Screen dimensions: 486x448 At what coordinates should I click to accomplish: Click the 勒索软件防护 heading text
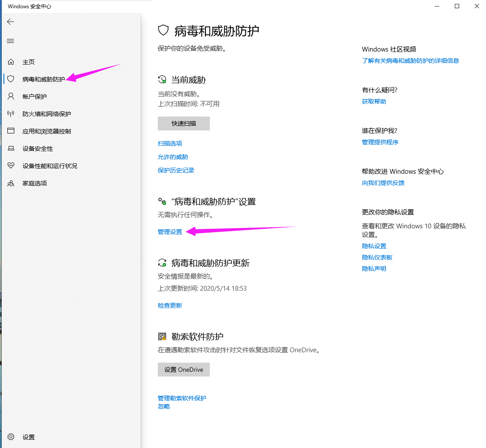(197, 337)
